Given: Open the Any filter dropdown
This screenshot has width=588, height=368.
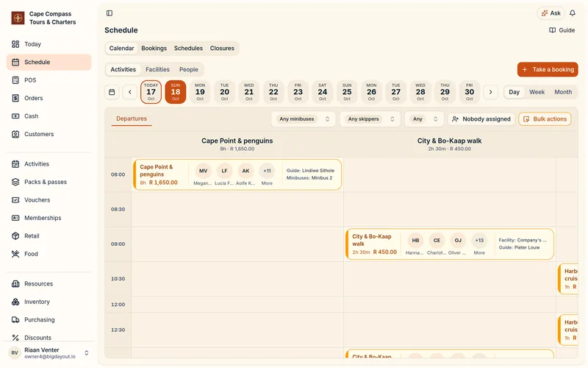Looking at the screenshot, I should click(x=424, y=119).
